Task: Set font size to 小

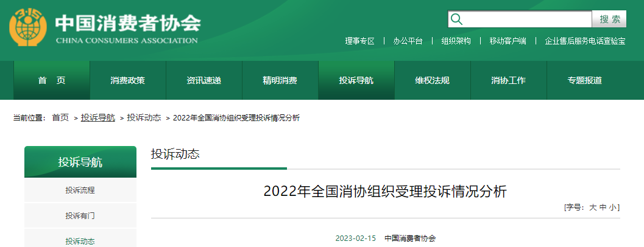Action: pyautogui.click(x=613, y=207)
